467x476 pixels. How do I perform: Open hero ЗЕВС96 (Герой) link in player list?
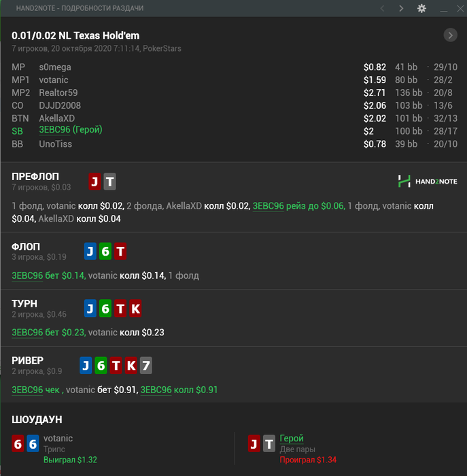pos(71,130)
